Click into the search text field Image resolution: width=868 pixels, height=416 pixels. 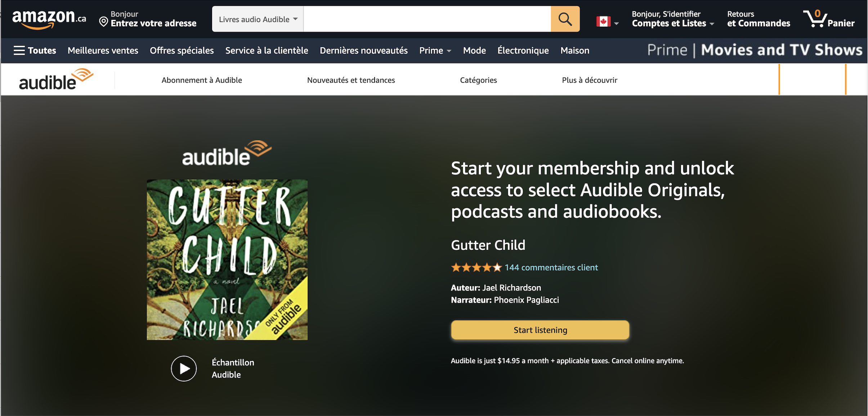pos(427,19)
